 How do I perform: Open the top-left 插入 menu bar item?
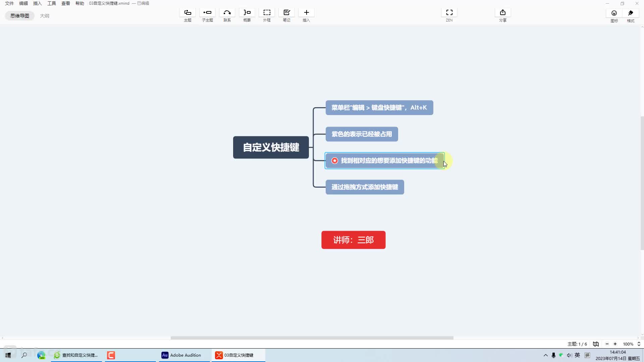pos(38,3)
